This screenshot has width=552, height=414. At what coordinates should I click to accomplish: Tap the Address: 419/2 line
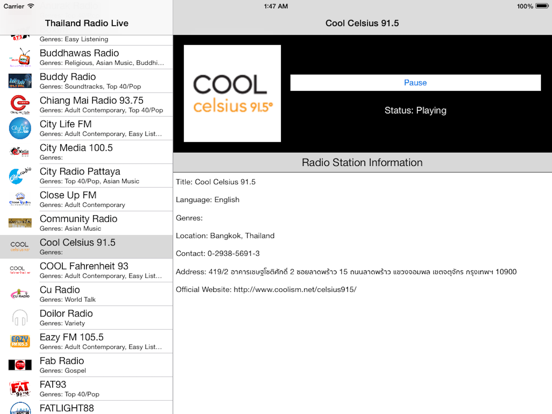pyautogui.click(x=346, y=271)
